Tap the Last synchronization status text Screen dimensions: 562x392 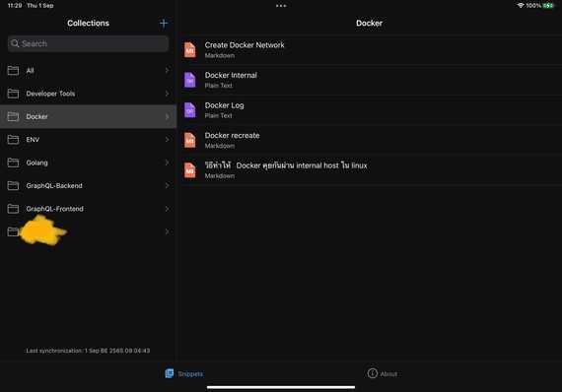point(88,351)
